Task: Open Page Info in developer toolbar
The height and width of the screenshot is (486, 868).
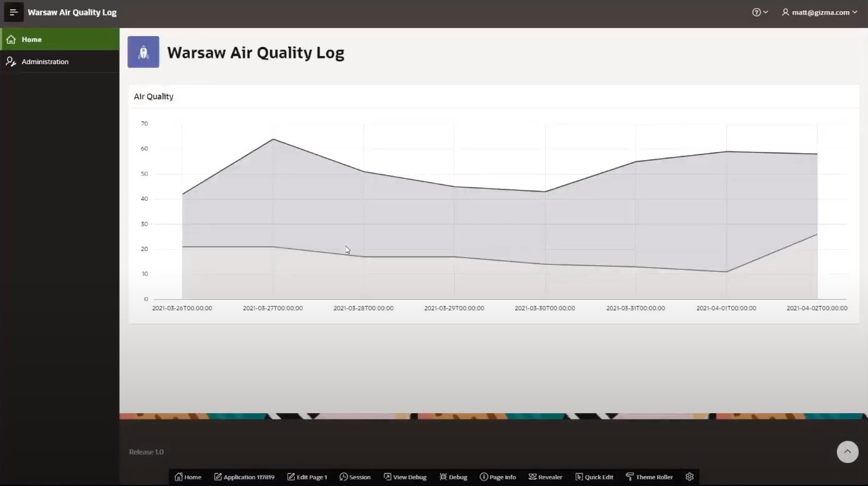Action: (x=498, y=477)
